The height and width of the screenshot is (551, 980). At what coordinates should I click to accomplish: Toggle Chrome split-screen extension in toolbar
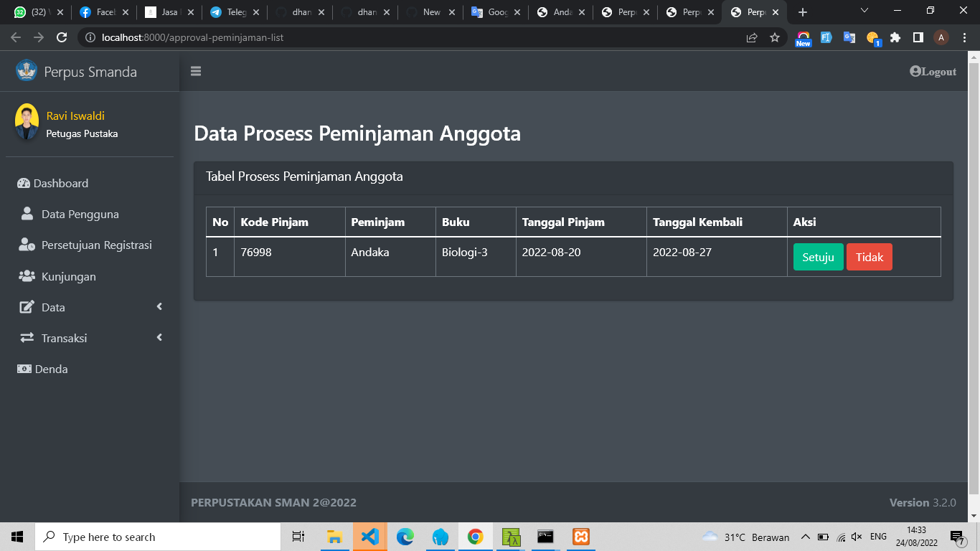coord(918,37)
